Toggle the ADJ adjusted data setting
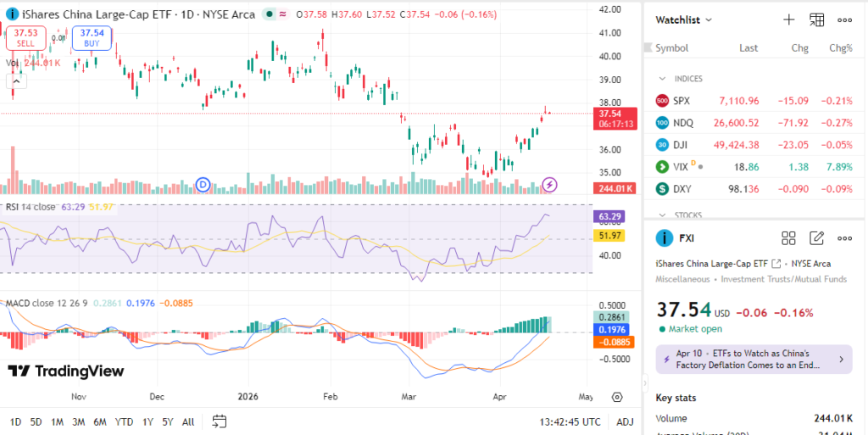 (x=625, y=421)
